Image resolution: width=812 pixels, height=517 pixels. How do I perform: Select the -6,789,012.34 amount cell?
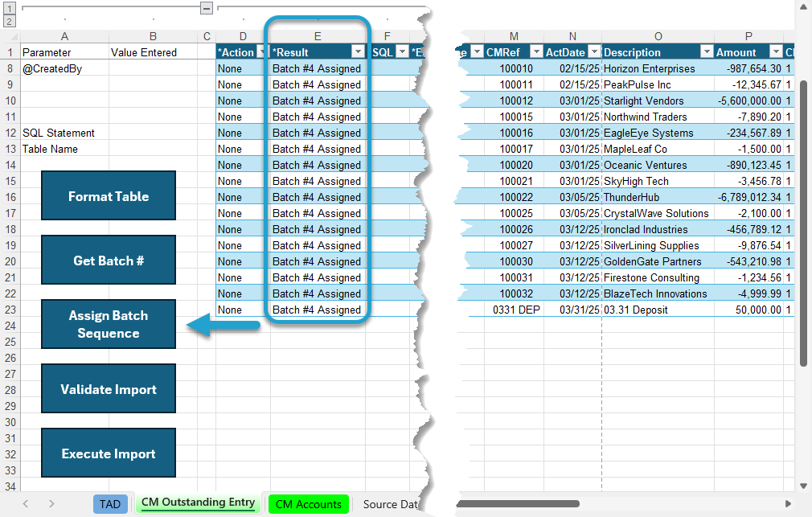pyautogui.click(x=748, y=197)
